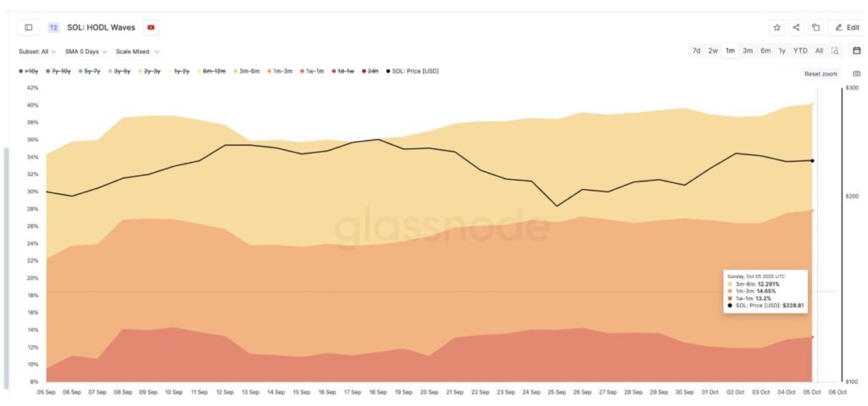Click the copy chart icon
Viewport: 868px width, 406px height.
coord(816,27)
